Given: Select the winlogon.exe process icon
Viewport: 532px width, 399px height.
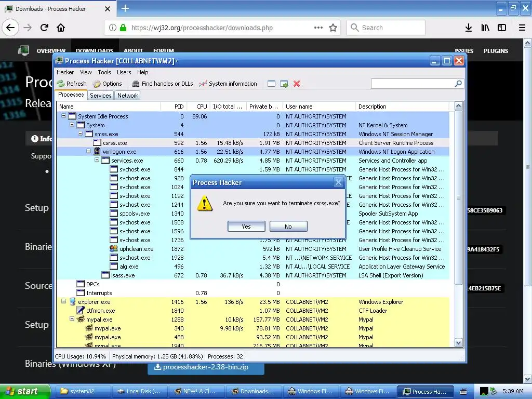Looking at the screenshot, I should pyautogui.click(x=97, y=151).
